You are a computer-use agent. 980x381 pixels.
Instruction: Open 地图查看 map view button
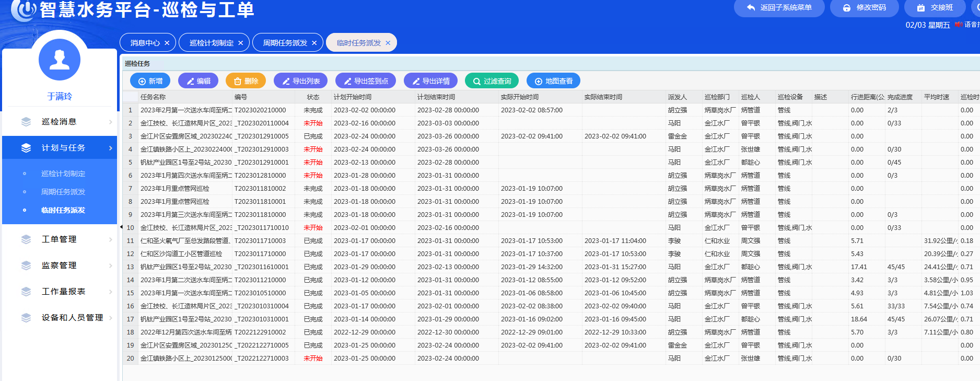[x=553, y=81]
